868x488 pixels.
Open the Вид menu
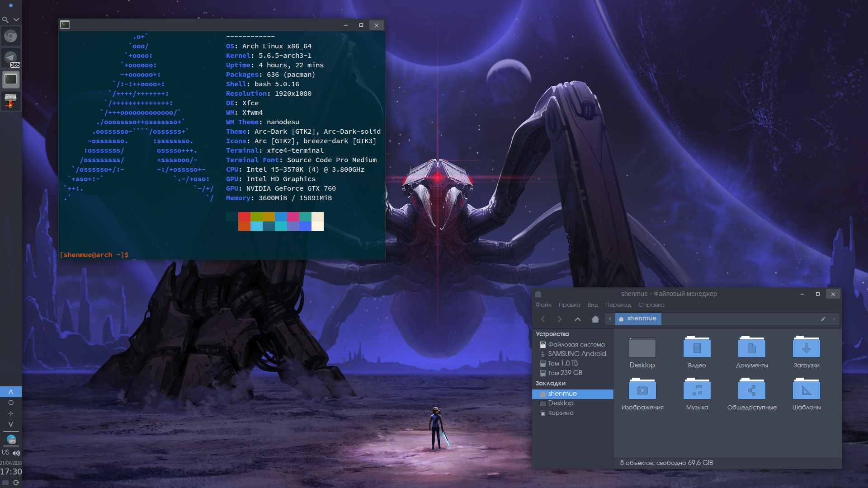(x=593, y=305)
